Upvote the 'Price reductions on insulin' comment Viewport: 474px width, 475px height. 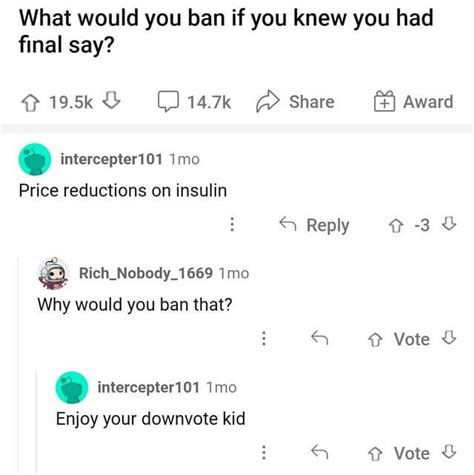(396, 226)
